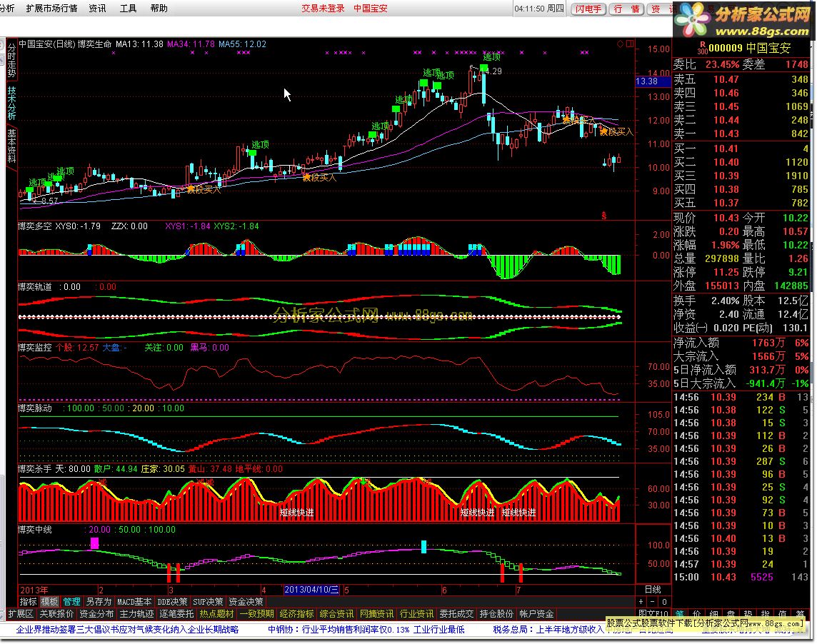Click the 博弈多空 indicator title

coord(34,226)
